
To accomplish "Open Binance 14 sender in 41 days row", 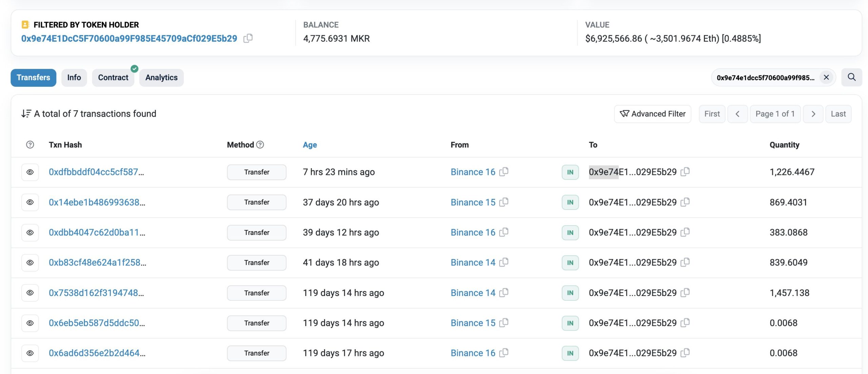I will (473, 262).
